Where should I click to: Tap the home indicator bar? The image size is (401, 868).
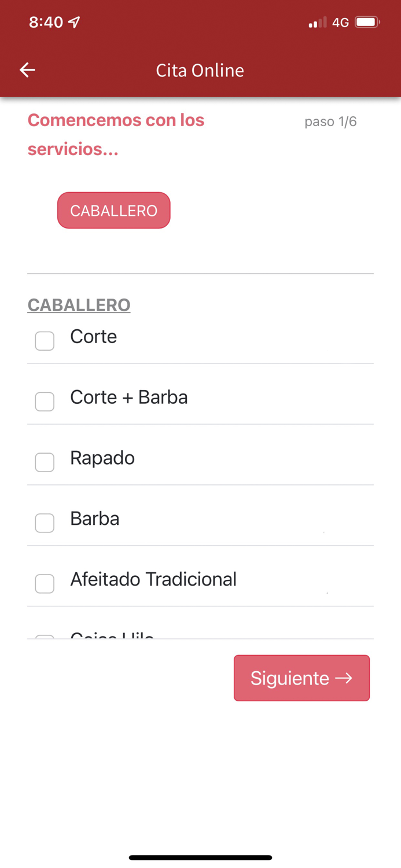tap(200, 858)
